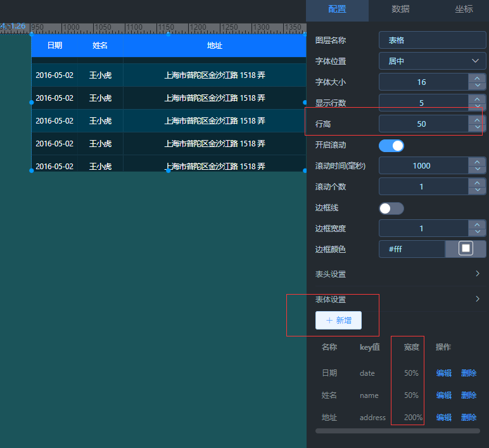Decrease 滚动时间(毫秒) with the down arrow
Viewport: 489px width, 448px height.
pyautogui.click(x=477, y=170)
